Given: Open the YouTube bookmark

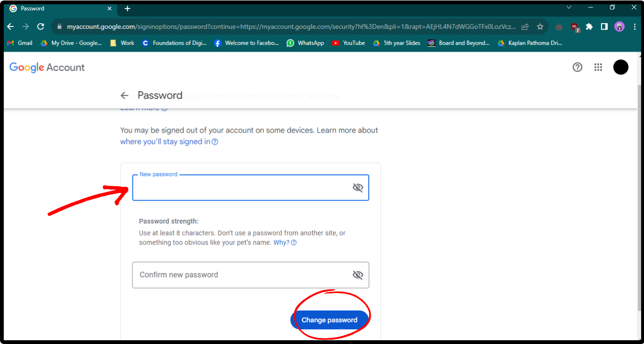Looking at the screenshot, I should point(348,43).
